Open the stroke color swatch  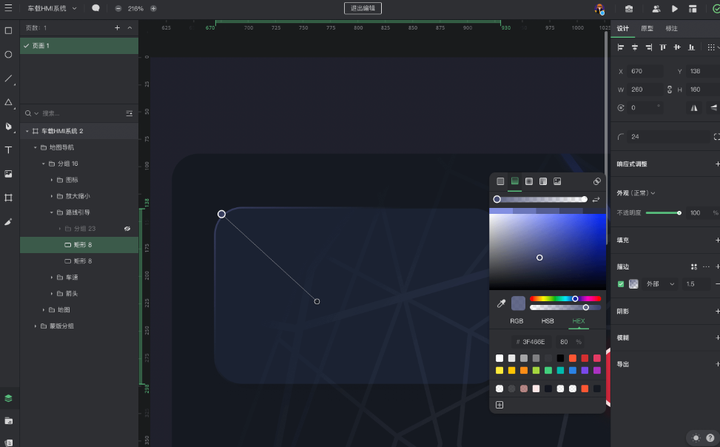[634, 284]
